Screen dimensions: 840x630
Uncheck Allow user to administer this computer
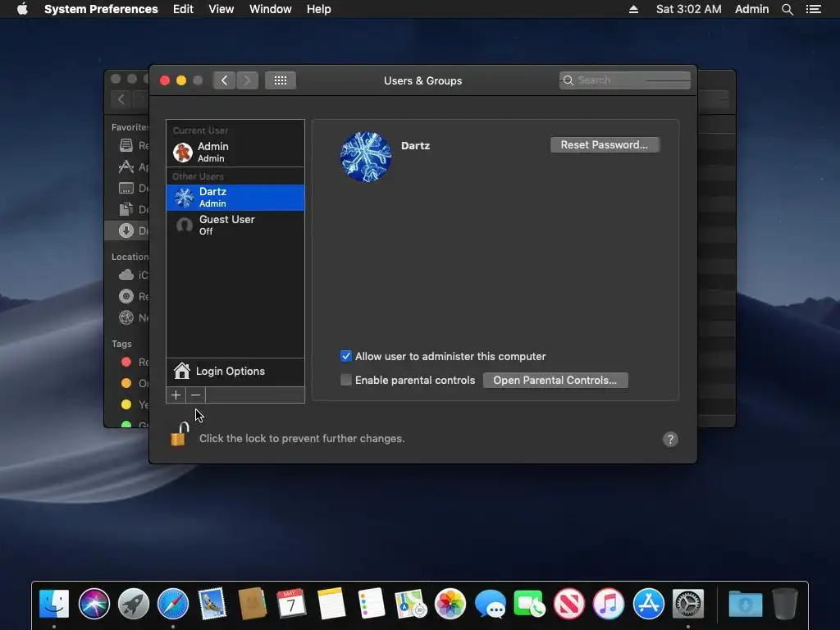coord(346,356)
